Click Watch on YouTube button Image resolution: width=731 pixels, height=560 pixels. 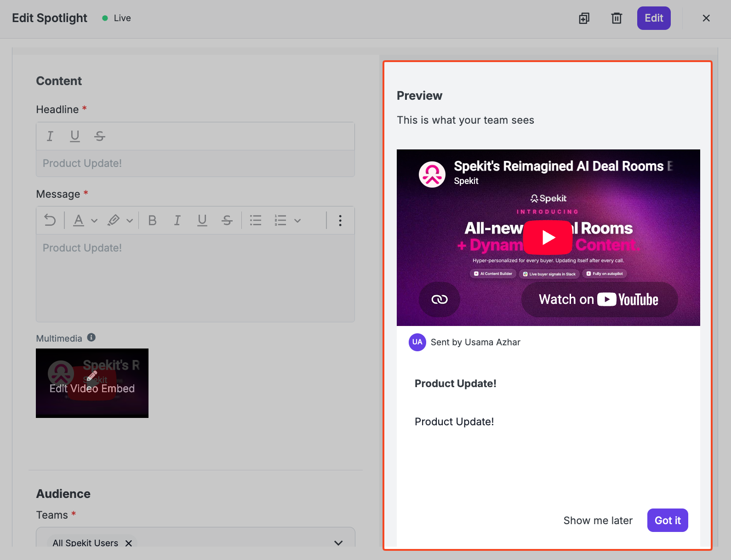(600, 300)
